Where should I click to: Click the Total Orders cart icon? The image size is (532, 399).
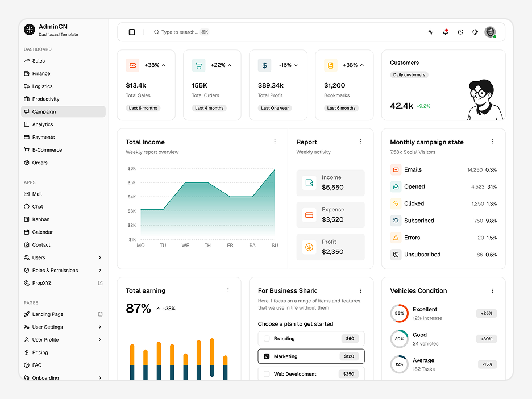pyautogui.click(x=198, y=65)
